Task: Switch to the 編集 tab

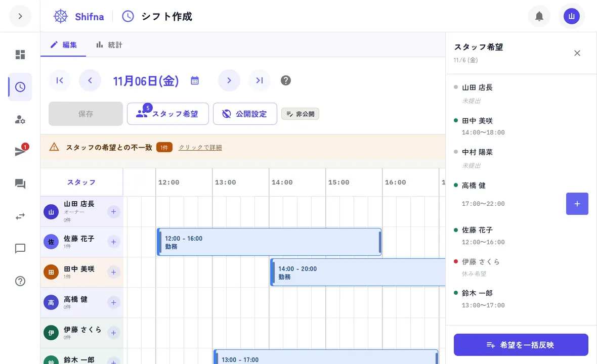Action: point(63,45)
